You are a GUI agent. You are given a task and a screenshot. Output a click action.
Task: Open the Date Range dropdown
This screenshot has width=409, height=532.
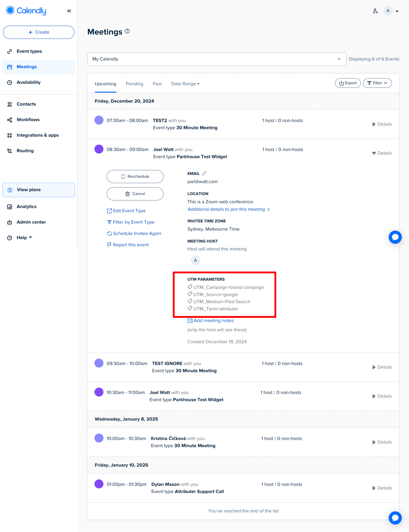(185, 84)
